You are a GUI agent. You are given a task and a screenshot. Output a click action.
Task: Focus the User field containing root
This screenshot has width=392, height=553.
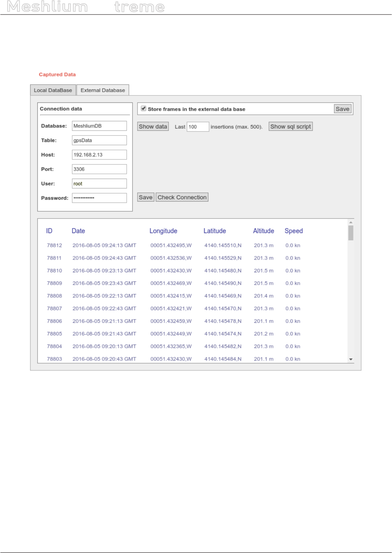coord(99,184)
